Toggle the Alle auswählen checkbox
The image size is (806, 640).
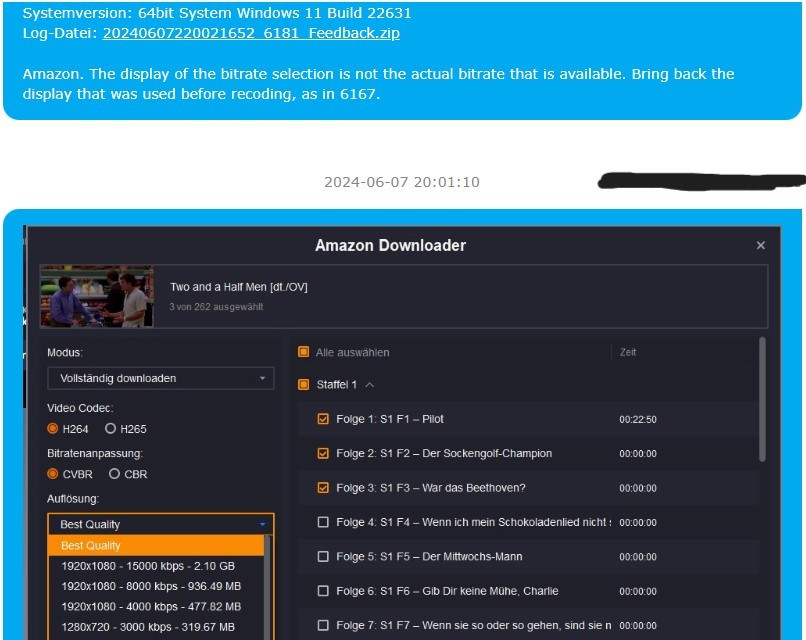click(304, 352)
